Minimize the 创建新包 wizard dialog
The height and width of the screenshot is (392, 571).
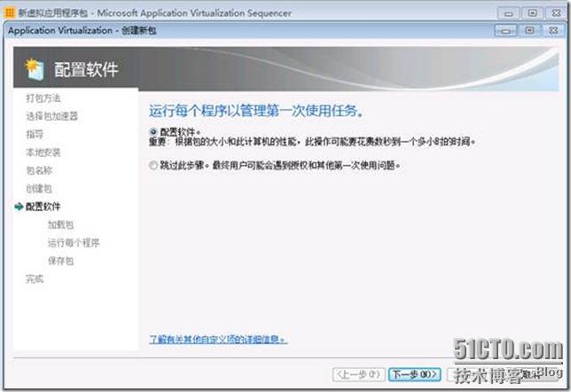tap(505, 31)
